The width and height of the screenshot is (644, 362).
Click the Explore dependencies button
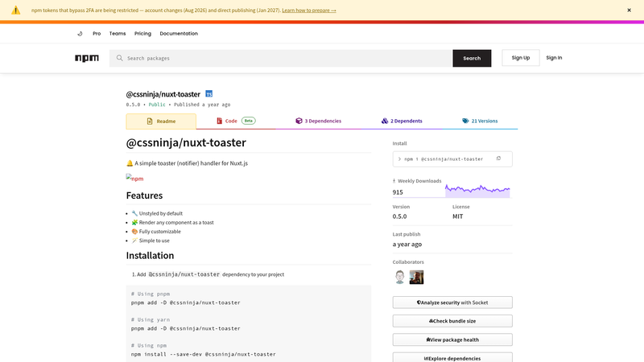point(452,358)
